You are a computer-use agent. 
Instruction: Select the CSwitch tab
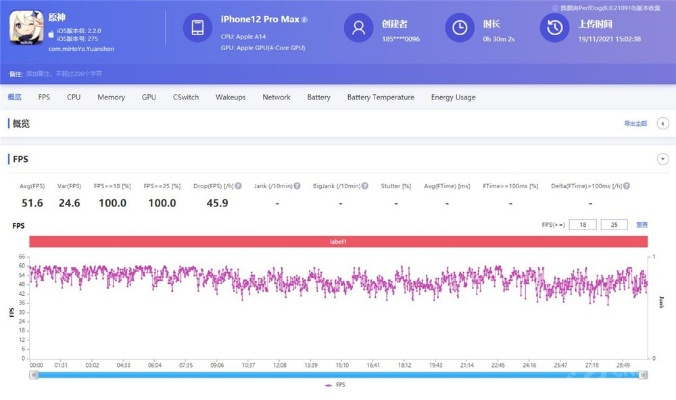187,97
